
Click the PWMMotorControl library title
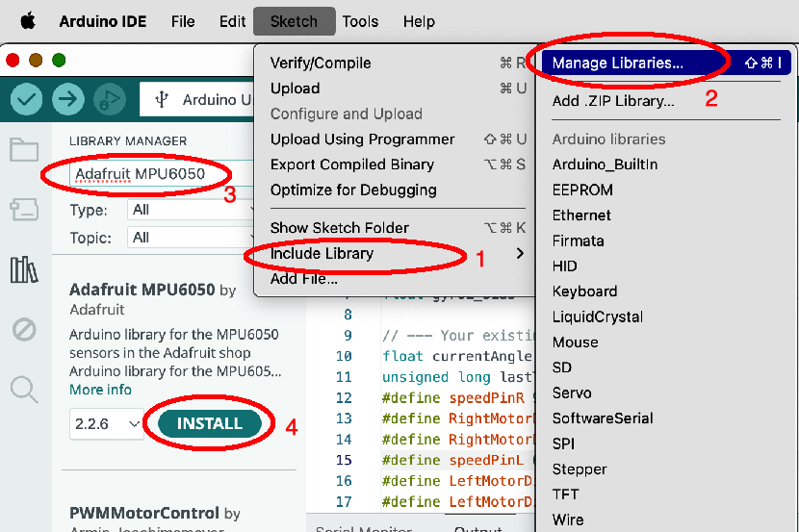(144, 513)
